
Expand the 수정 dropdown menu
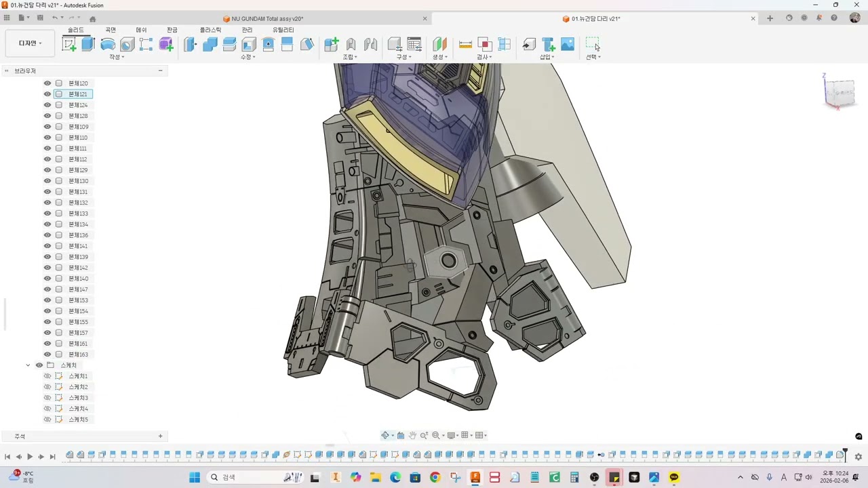click(248, 57)
